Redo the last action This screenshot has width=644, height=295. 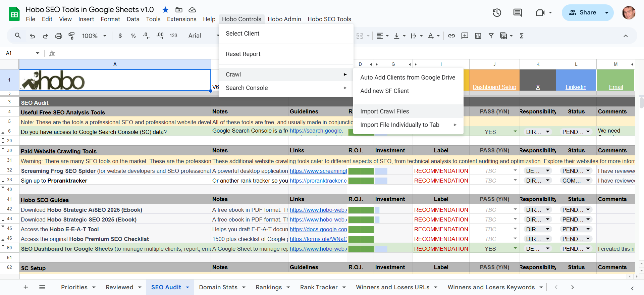[45, 36]
